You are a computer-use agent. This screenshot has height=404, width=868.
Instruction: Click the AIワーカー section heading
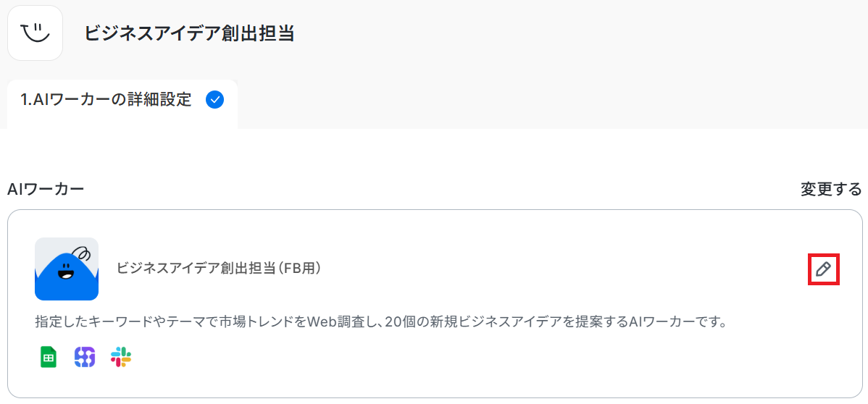point(46,189)
